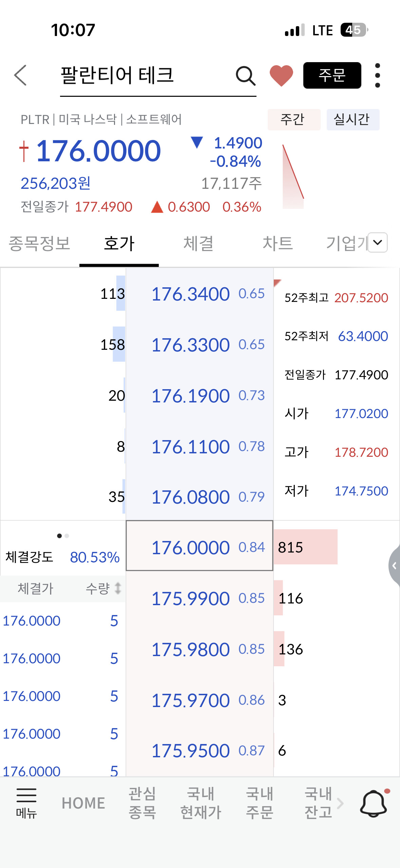Open the hamburger 메뉴 icon
The width and height of the screenshot is (400, 868).
coord(26,803)
